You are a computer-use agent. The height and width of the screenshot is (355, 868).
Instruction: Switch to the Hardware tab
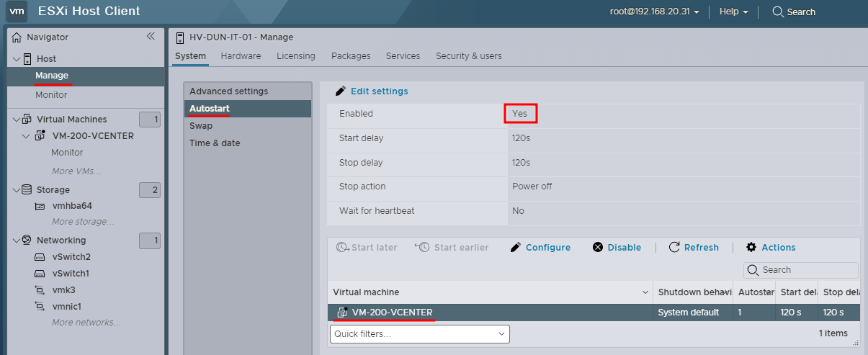tap(241, 56)
